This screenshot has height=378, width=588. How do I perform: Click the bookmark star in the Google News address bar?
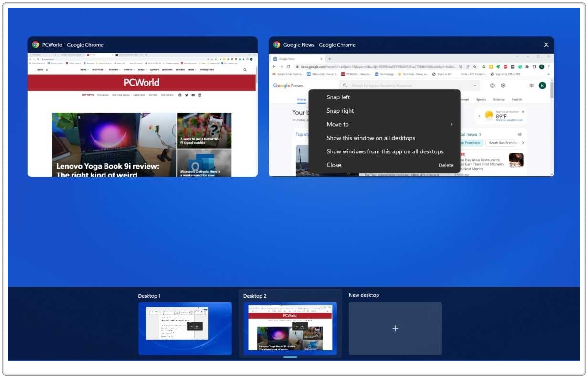[474, 67]
